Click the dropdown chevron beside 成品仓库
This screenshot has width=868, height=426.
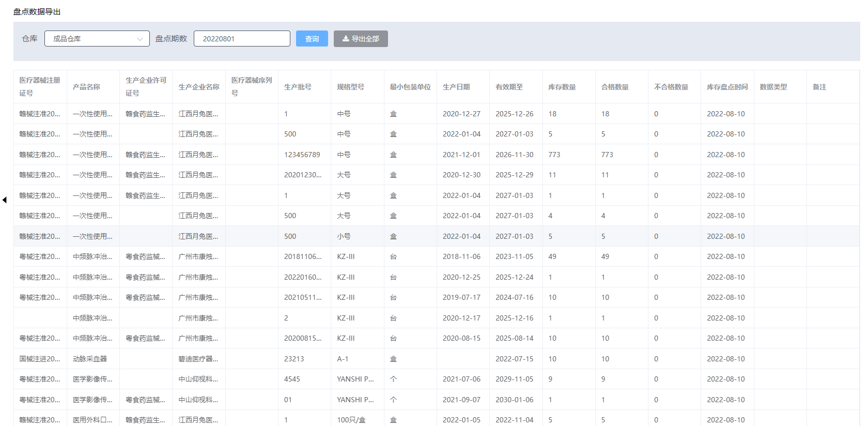[x=139, y=39]
